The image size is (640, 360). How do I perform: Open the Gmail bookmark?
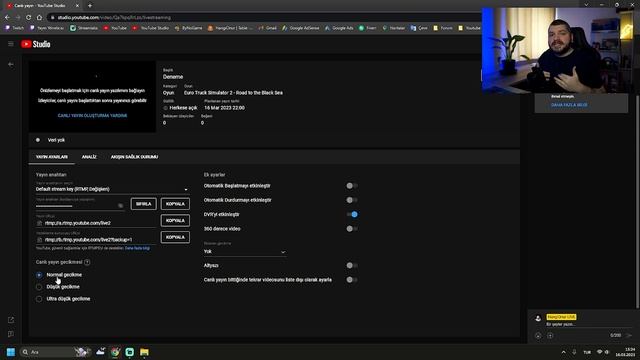267,28
